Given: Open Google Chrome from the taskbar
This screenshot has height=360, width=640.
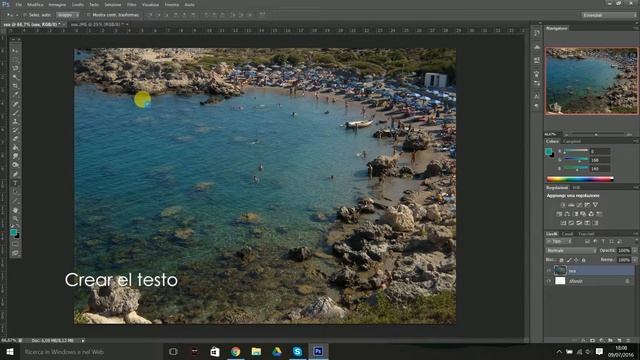Looking at the screenshot, I should (236, 351).
